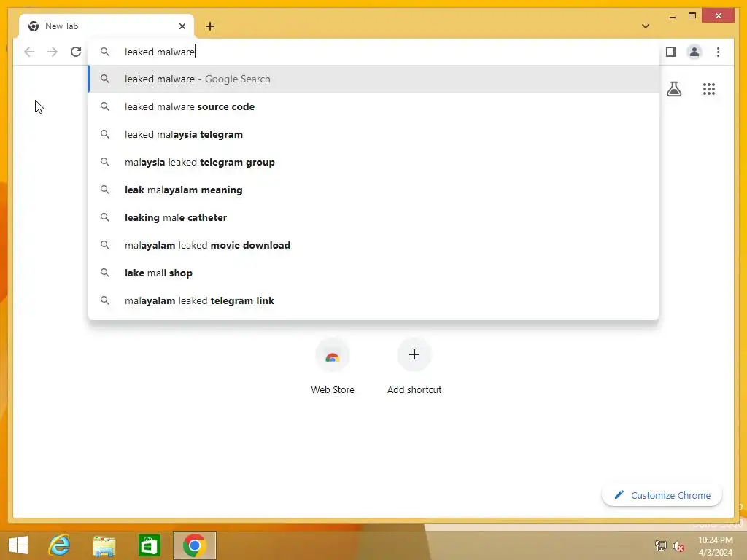The height and width of the screenshot is (560, 747).
Task: Select 'leaked malware source code' suggestion
Action: coord(374,106)
